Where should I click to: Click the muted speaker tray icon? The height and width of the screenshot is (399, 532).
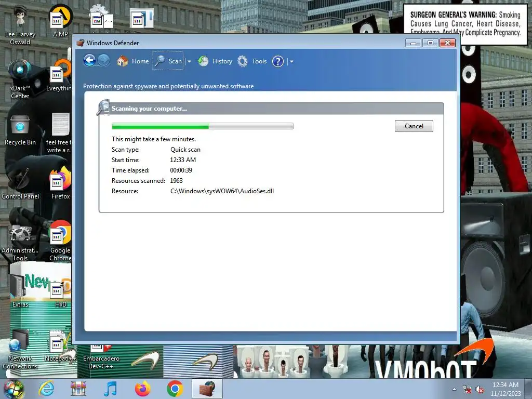tap(480, 390)
